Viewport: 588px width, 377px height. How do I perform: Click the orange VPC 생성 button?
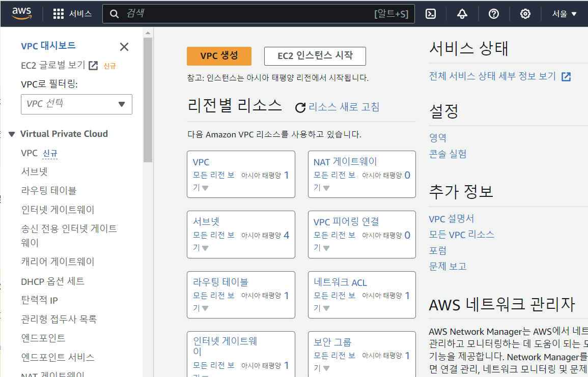pyautogui.click(x=219, y=56)
